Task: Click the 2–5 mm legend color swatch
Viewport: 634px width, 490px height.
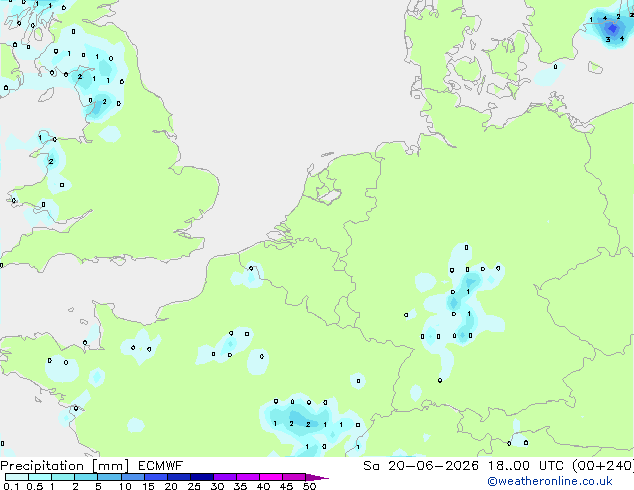Action: tap(86, 477)
